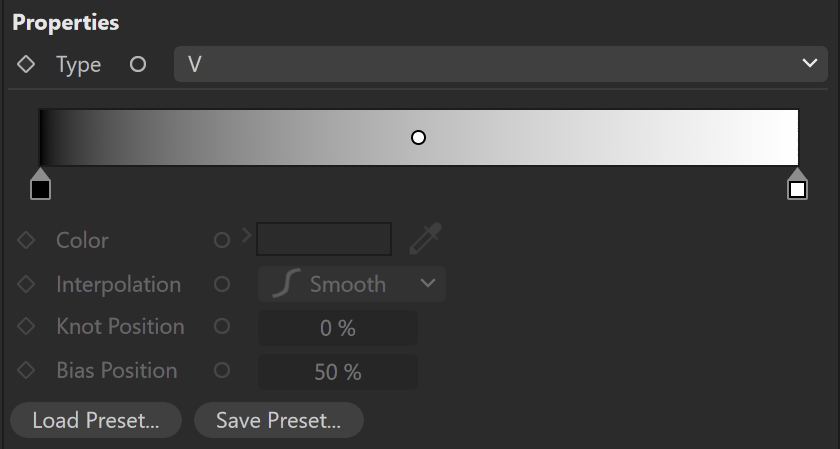Open the Type dropdown showing V
This screenshot has width=840, height=449.
[x=500, y=64]
